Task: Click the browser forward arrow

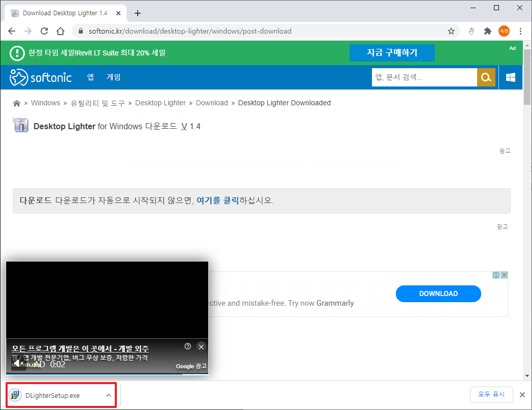Action: point(28,31)
